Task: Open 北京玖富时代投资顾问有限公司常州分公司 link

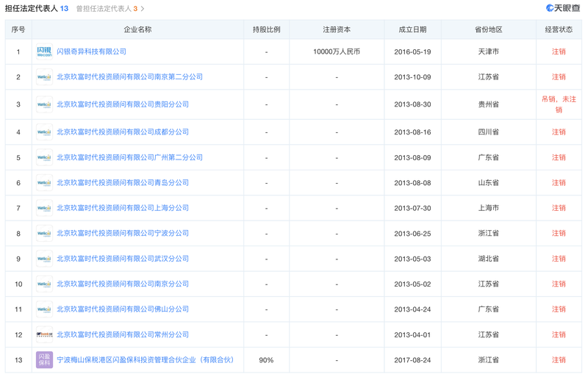Action: pyautogui.click(x=123, y=334)
